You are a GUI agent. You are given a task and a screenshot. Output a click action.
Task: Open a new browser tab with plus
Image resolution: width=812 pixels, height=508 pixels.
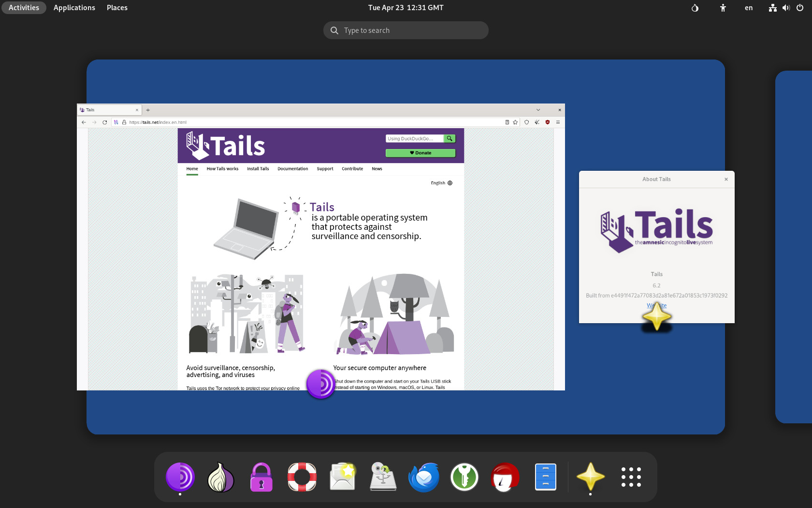pyautogui.click(x=148, y=110)
